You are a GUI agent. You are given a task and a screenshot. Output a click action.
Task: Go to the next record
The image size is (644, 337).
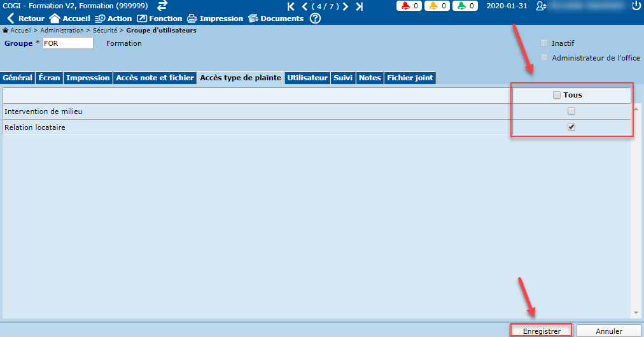pos(345,6)
